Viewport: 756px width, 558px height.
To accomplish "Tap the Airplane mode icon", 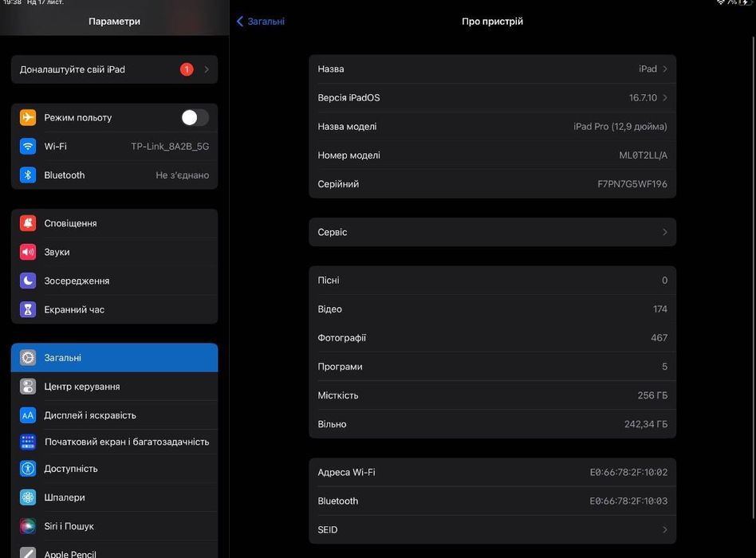I will point(27,117).
